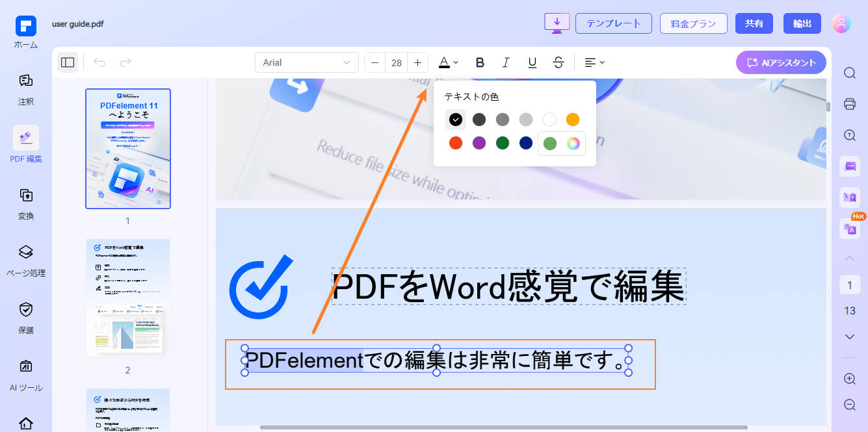Go to previous page up chevron

(x=850, y=259)
